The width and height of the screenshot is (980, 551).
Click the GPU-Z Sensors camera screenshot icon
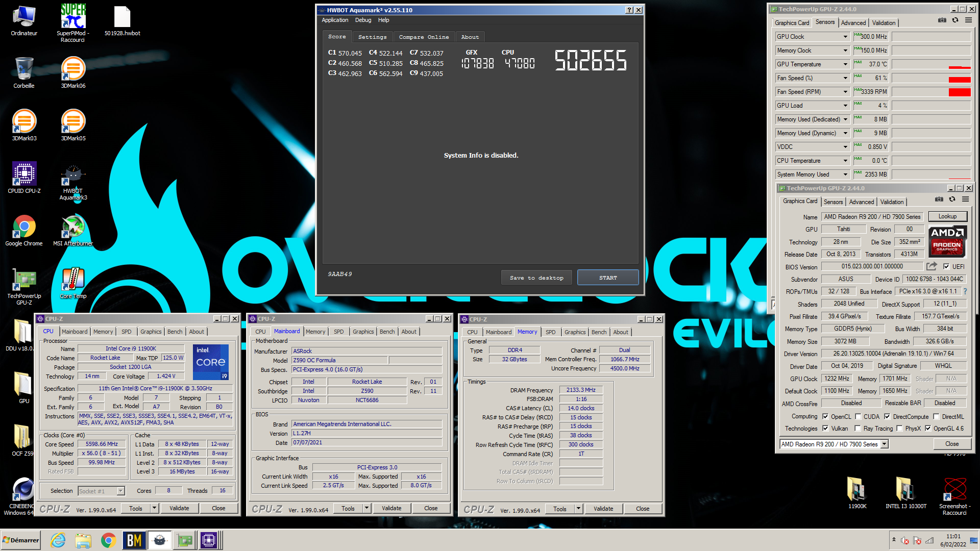942,20
